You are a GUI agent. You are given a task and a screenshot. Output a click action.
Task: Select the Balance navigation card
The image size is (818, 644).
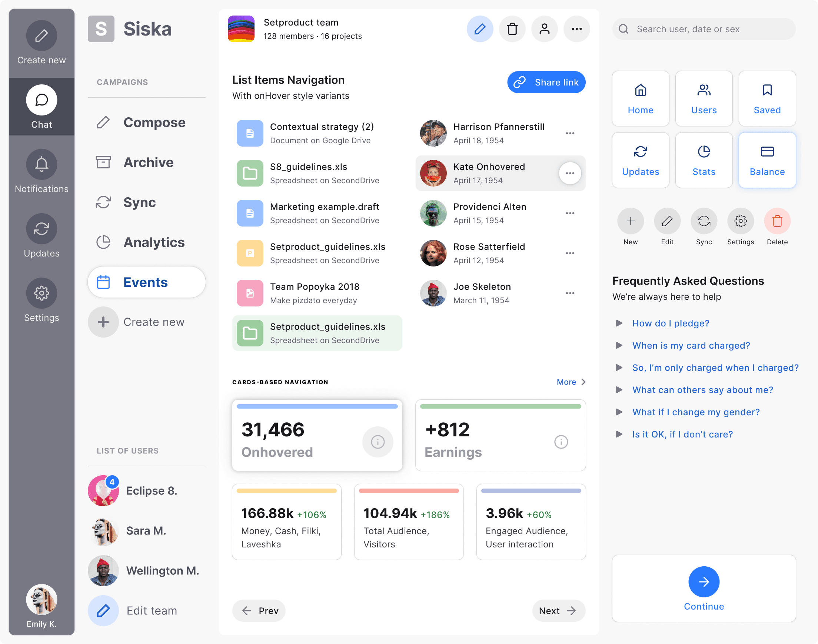pos(767,160)
